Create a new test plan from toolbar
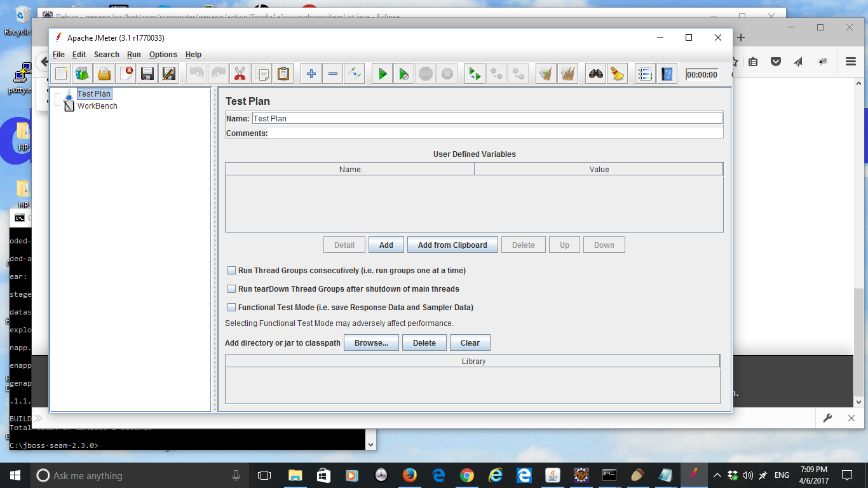Viewport: 868px width, 488px height. pos(61,74)
